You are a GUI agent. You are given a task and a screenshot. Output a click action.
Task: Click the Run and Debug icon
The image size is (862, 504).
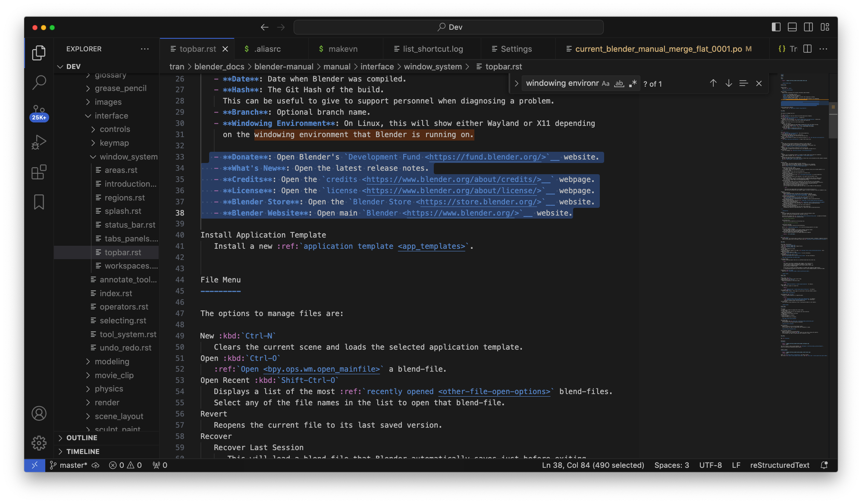tap(39, 142)
